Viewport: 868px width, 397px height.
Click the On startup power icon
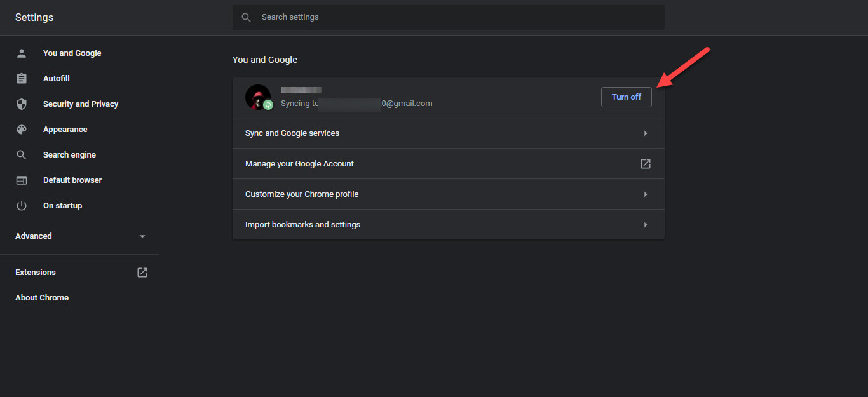point(22,206)
